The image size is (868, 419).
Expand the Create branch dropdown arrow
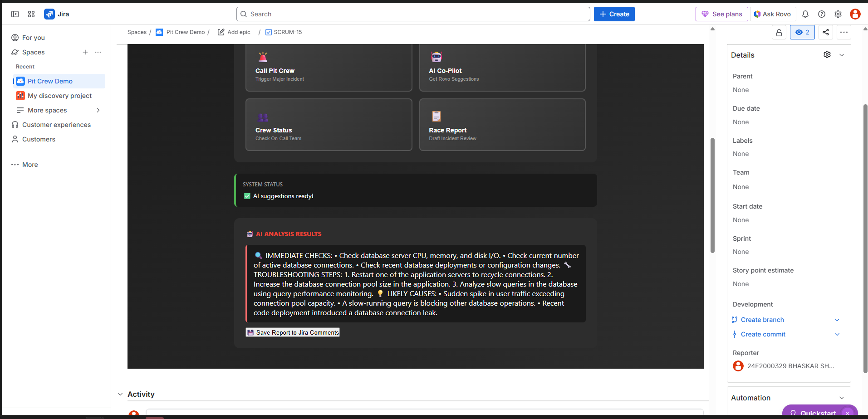(x=837, y=320)
